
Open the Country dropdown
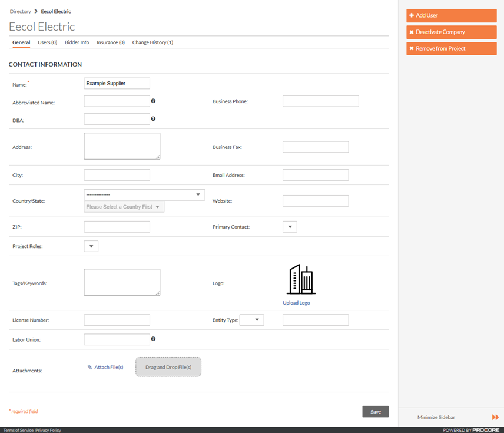click(144, 194)
